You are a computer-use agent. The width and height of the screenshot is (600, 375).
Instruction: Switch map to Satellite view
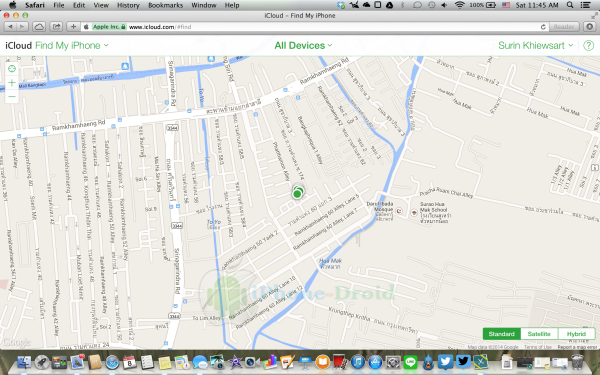click(x=539, y=334)
